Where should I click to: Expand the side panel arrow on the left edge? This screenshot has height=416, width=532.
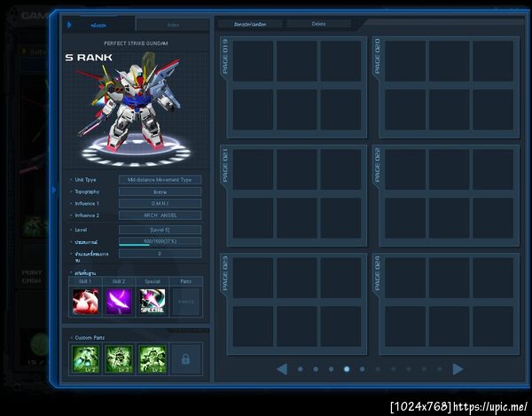click(x=53, y=191)
